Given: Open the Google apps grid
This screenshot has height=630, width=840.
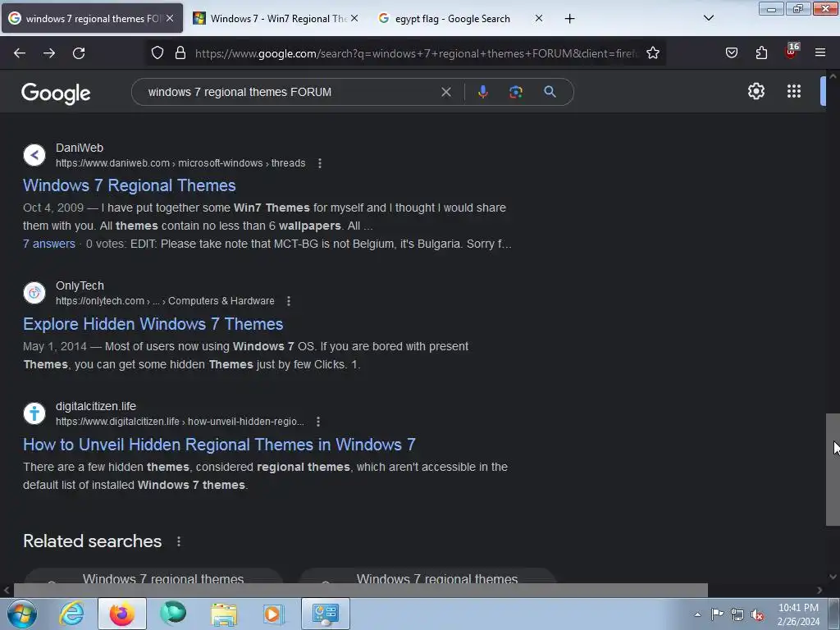Looking at the screenshot, I should click(794, 91).
